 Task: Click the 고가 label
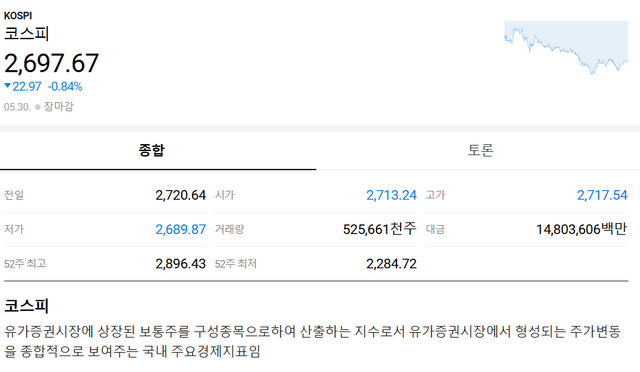coord(435,195)
